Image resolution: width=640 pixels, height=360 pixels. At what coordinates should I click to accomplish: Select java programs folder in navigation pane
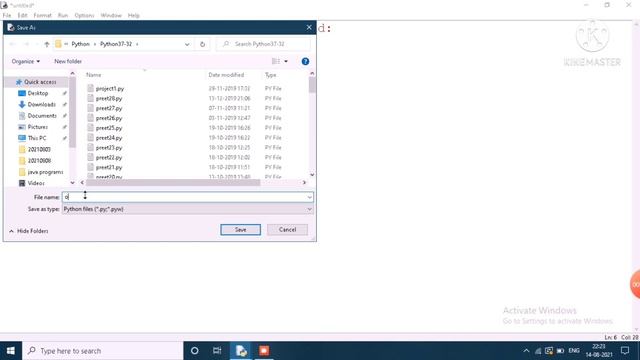[45, 172]
